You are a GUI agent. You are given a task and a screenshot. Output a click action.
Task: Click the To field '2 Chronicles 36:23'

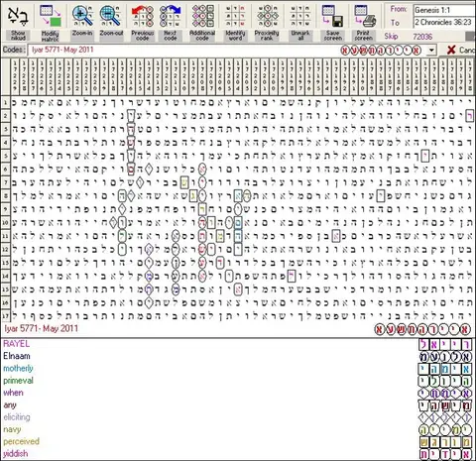tap(444, 23)
